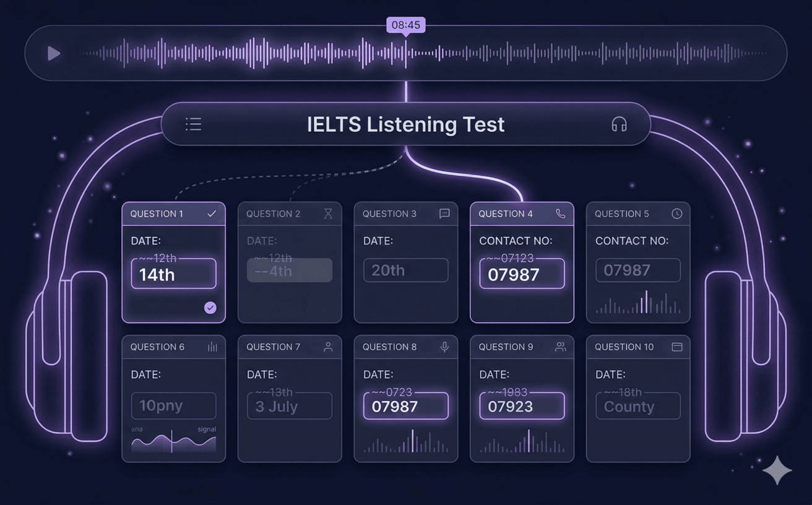Click the bar chart icon on Question 6
The height and width of the screenshot is (505, 812).
(212, 347)
